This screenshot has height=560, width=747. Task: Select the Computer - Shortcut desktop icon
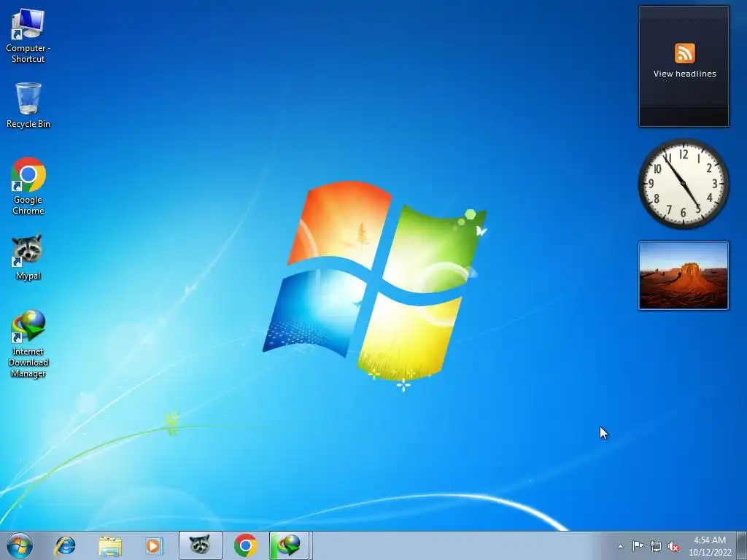(28, 36)
